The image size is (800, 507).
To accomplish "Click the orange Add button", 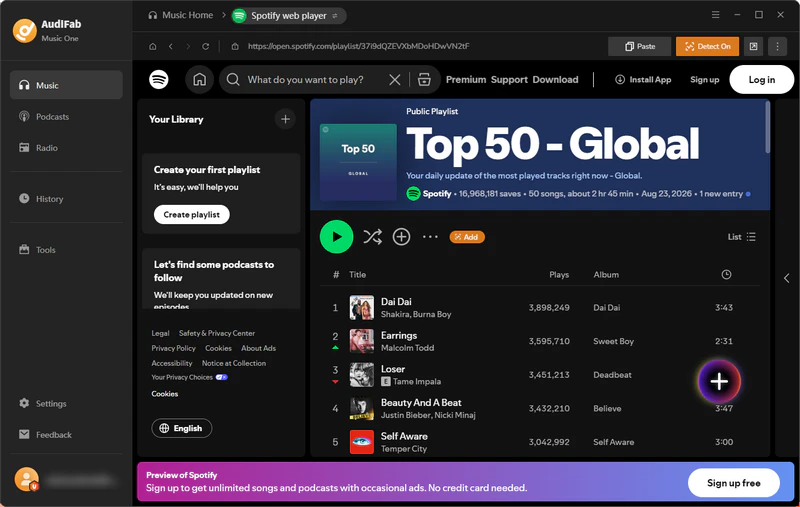I will tap(467, 237).
